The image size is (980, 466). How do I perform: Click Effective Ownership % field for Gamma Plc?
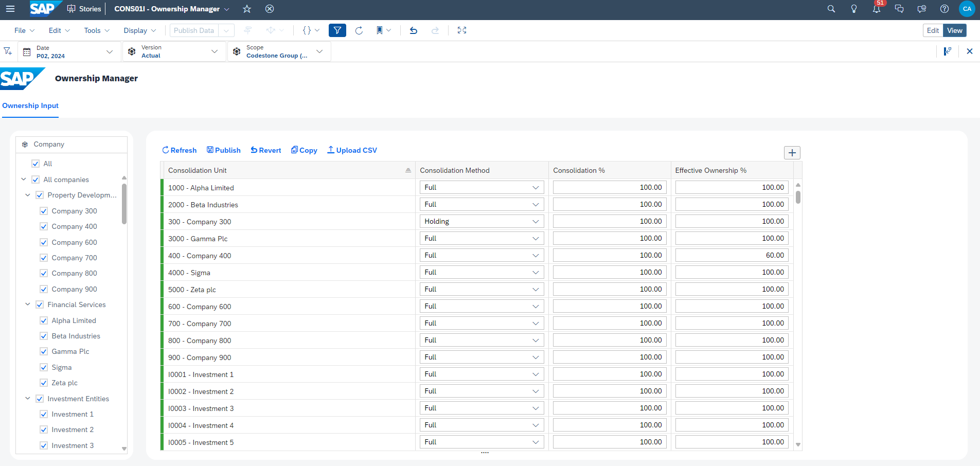pos(732,238)
